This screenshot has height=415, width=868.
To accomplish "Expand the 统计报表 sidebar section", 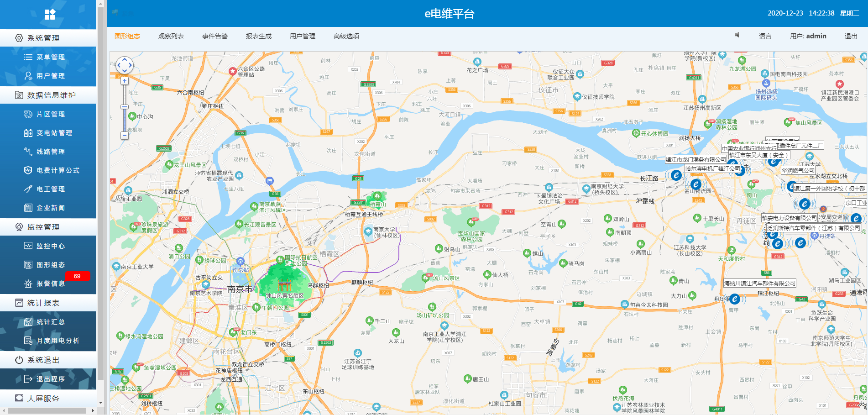I will coord(43,303).
